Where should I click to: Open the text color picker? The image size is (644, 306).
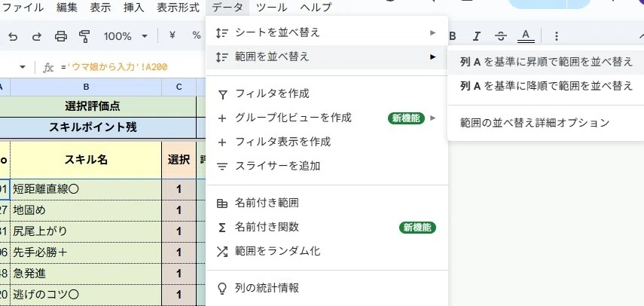pyautogui.click(x=526, y=36)
